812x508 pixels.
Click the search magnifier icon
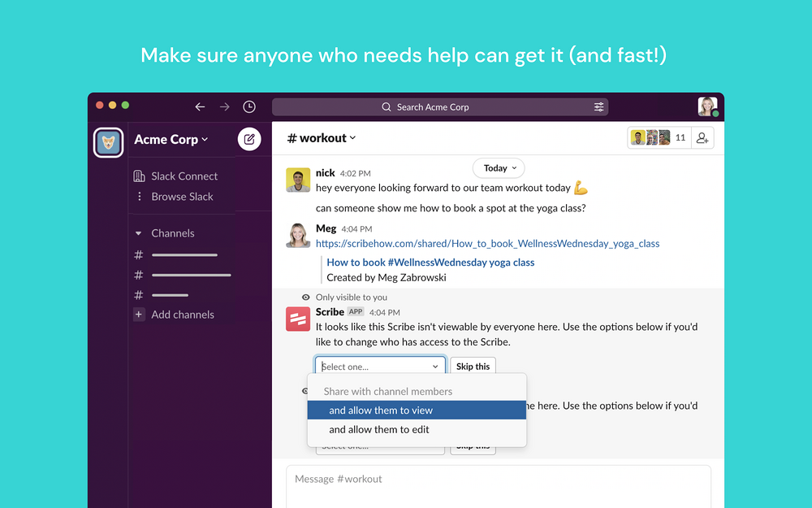(387, 106)
